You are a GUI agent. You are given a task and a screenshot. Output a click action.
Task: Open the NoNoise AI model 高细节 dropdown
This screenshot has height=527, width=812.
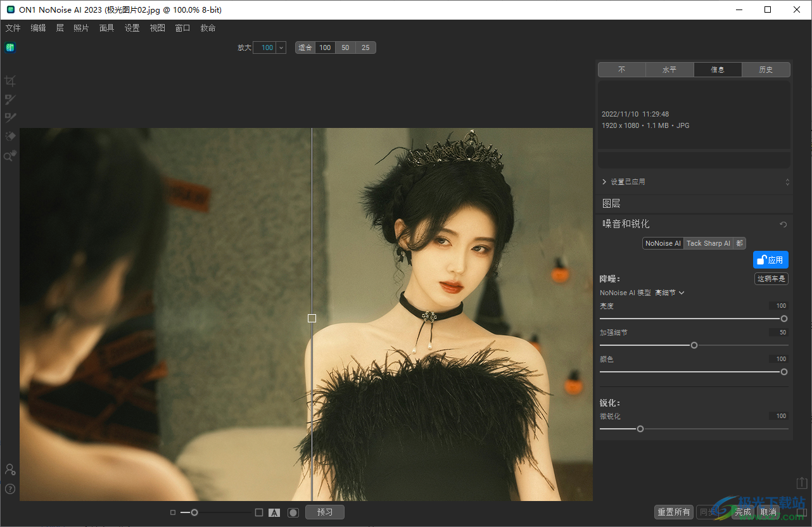tap(669, 293)
